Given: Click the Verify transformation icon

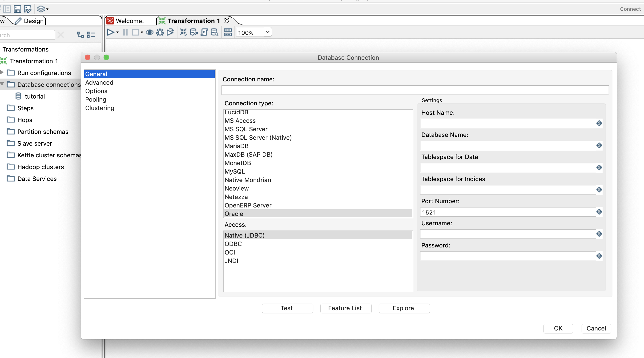Looking at the screenshot, I should [x=183, y=32].
